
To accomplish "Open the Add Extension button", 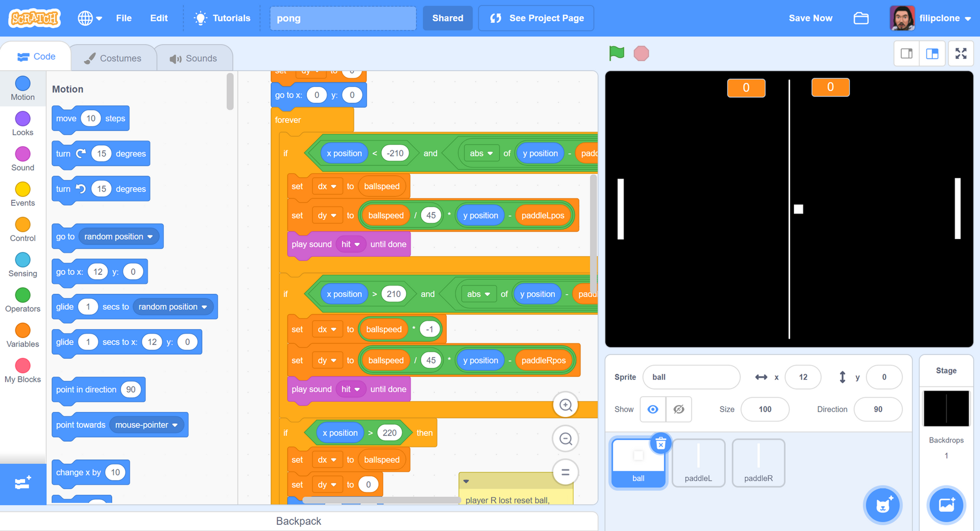I will point(23,484).
